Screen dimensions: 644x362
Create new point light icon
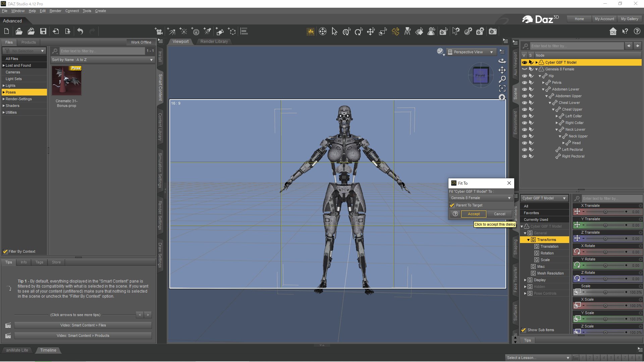(183, 32)
